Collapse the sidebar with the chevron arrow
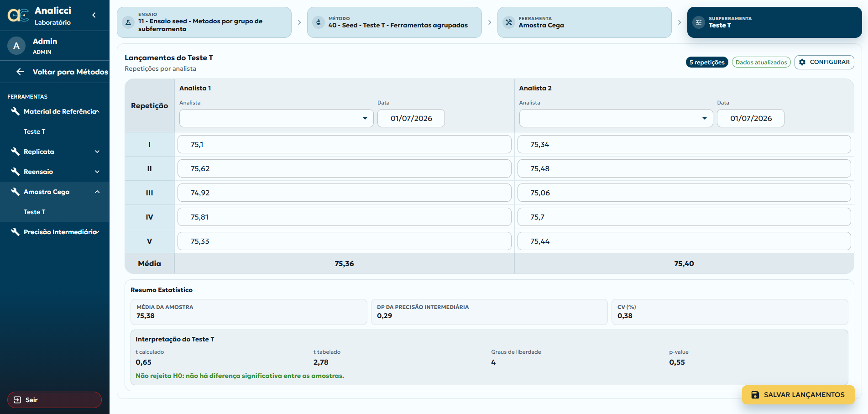 point(94,15)
